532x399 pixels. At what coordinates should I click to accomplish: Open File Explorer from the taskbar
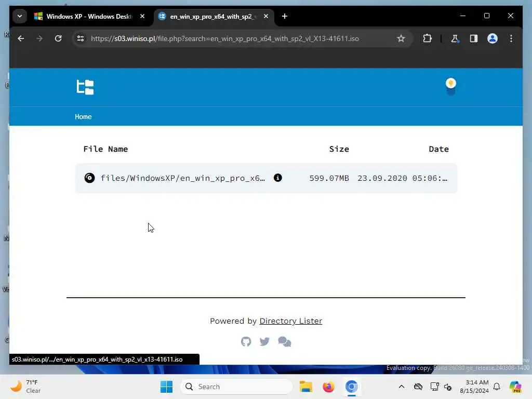[305, 387]
